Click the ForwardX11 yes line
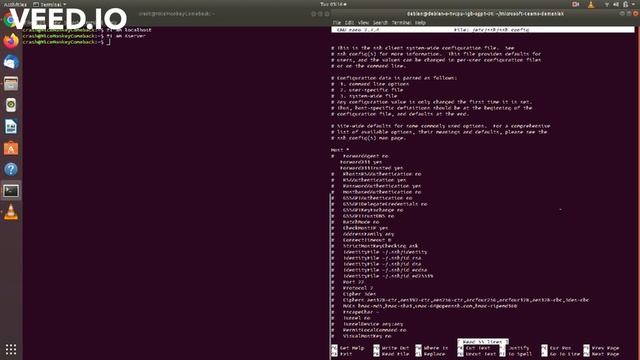 pos(361,162)
